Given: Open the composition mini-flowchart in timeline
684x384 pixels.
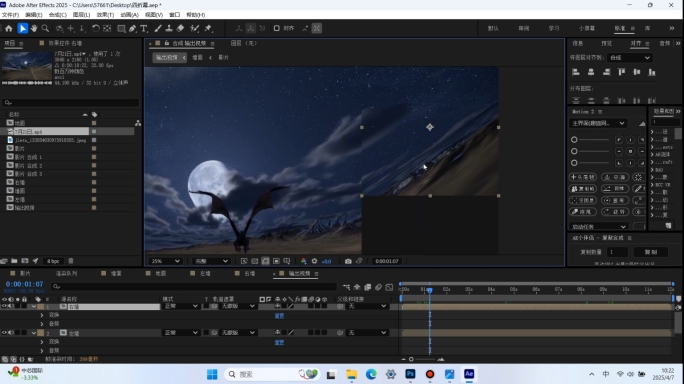Looking at the screenshot, I should [x=346, y=287].
